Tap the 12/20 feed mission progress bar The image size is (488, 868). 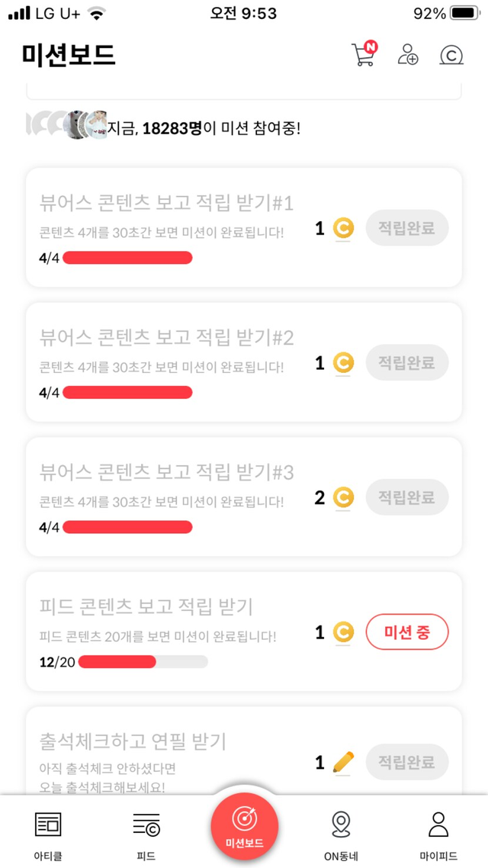click(x=143, y=661)
